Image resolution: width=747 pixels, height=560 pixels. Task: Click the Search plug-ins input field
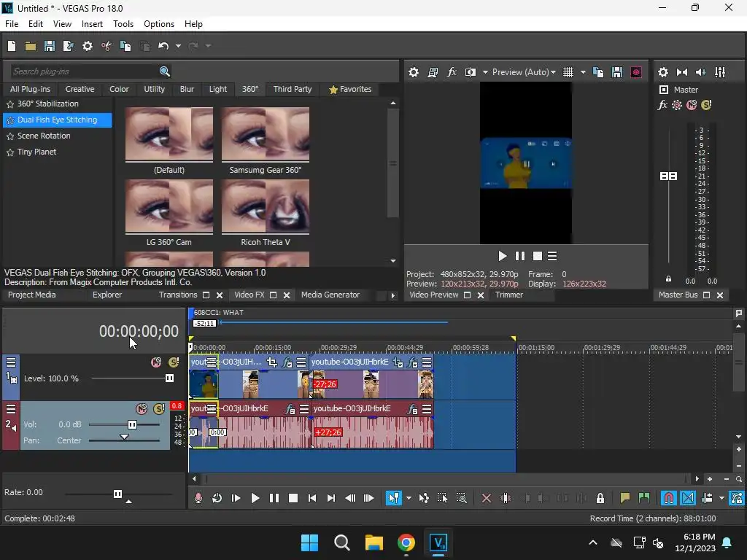85,71
